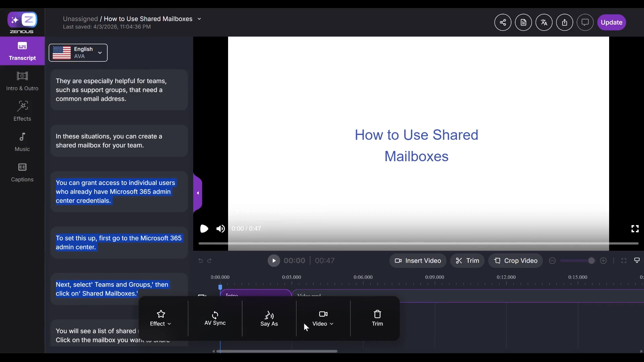Click the zoom in plus icon
This screenshot has height=362, width=644.
(x=603, y=261)
